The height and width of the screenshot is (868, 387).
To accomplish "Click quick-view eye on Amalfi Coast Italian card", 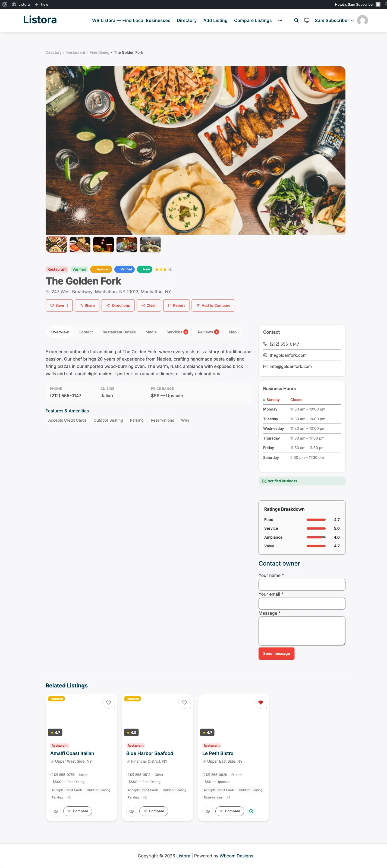I will [56, 811].
